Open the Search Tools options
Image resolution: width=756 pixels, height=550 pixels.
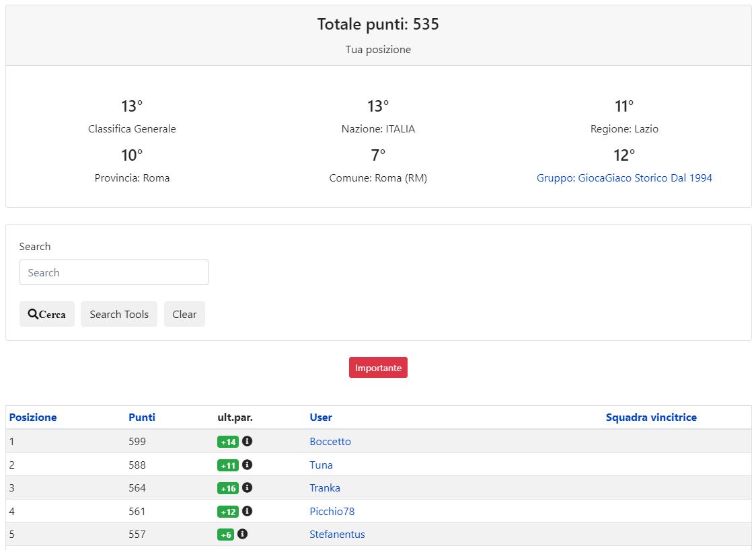[119, 314]
